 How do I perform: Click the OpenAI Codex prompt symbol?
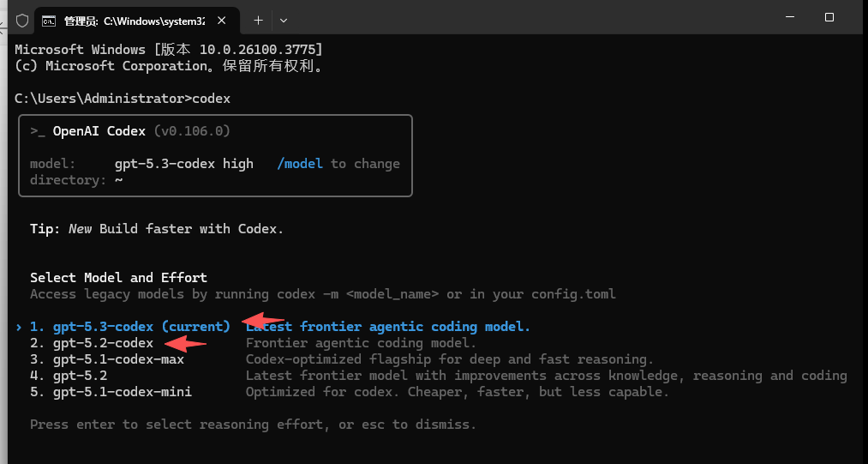tap(37, 131)
